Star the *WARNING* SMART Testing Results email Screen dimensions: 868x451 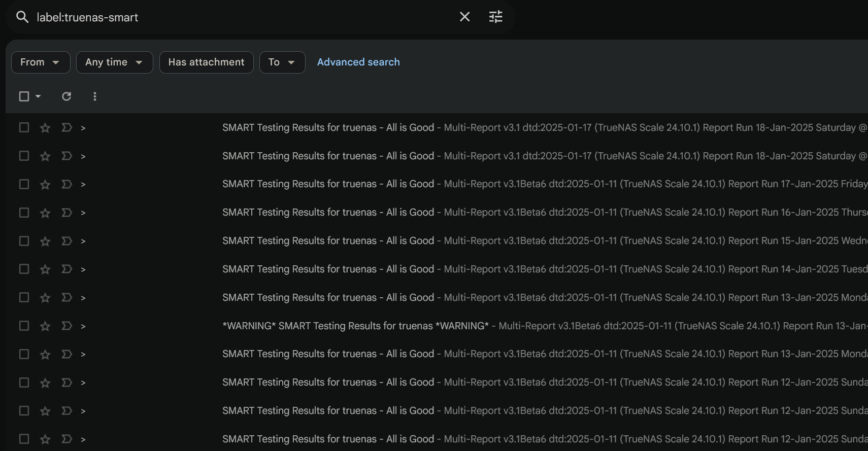coord(45,326)
